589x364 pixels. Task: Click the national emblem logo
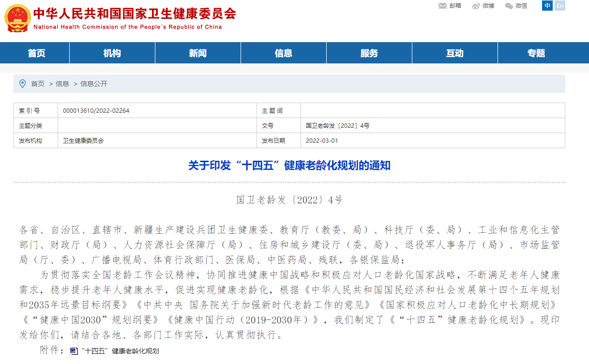(x=17, y=18)
